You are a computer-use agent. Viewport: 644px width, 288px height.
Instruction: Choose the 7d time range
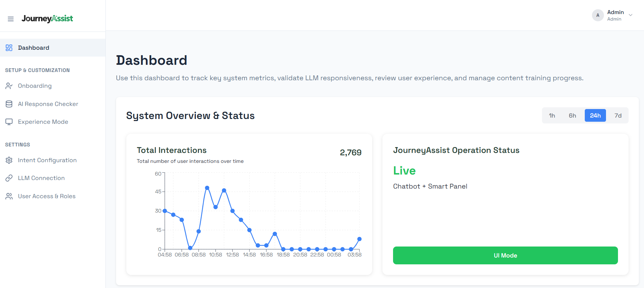(618, 116)
